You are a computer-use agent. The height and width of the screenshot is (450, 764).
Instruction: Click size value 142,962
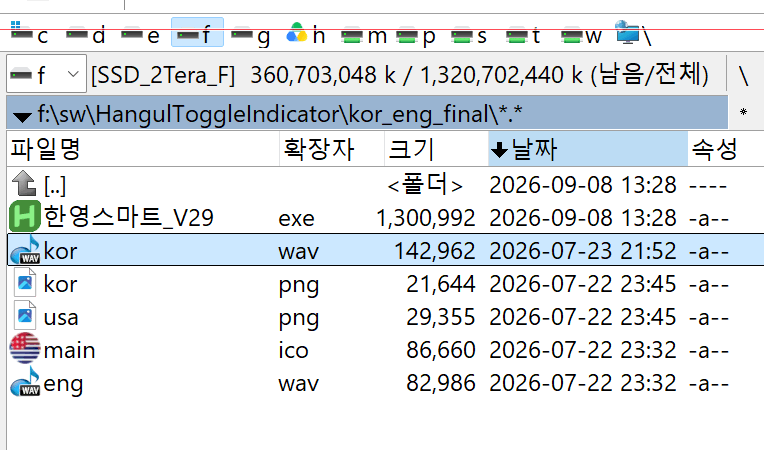(435, 251)
